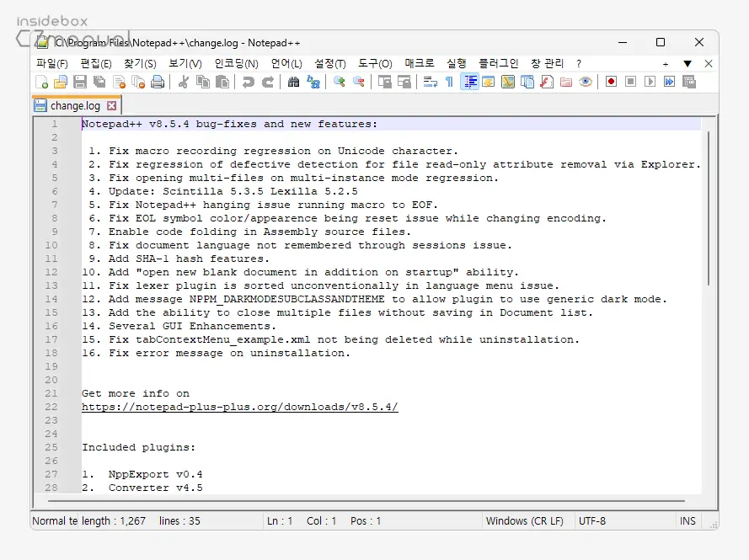
Task: Open the language menu dropdown arrow
Action: point(286,63)
